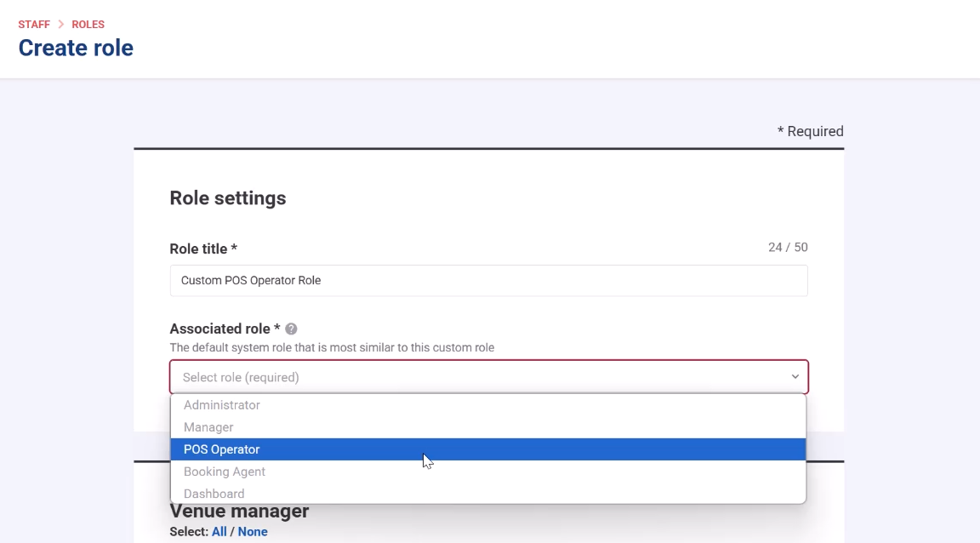Pick Booking Agent in the dropdown list

(225, 472)
